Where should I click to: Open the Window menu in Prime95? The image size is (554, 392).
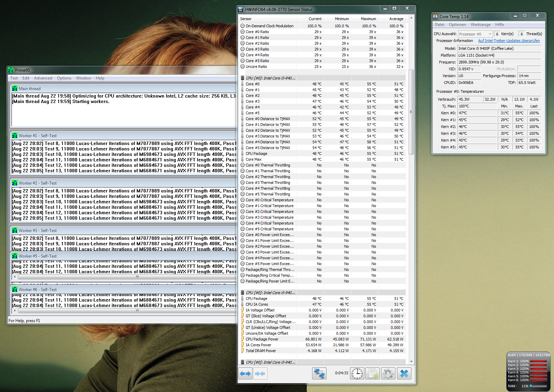coord(84,78)
